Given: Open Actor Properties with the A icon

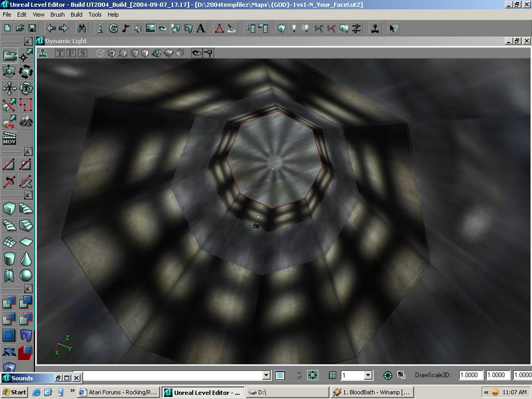Looking at the screenshot, I should click(x=201, y=29).
